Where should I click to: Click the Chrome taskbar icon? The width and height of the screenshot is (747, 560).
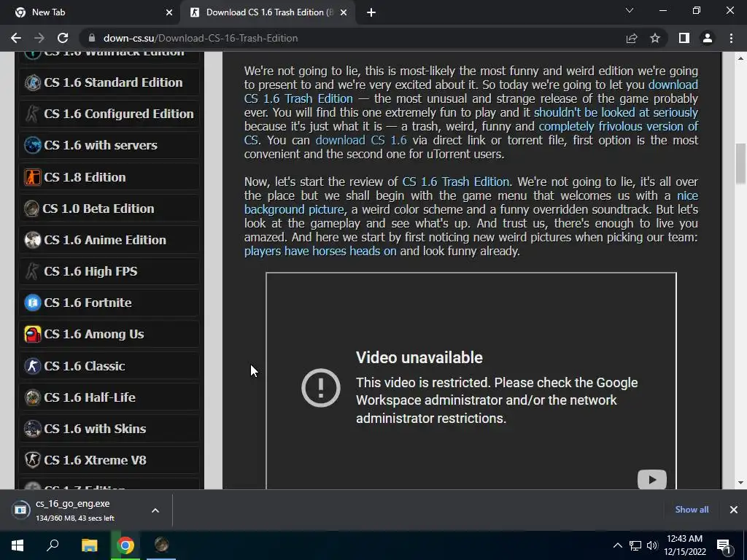coord(125,545)
